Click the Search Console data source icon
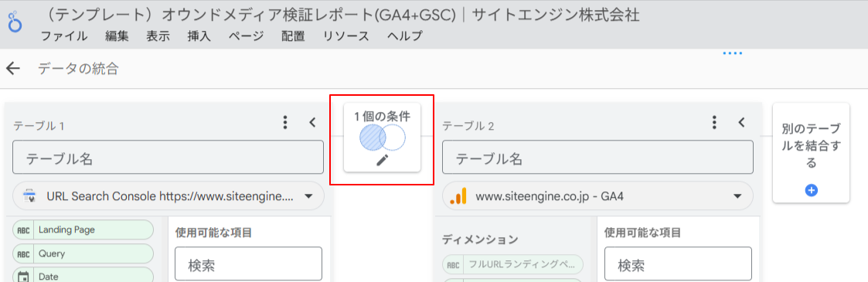Screen dimensions: 868x282 [29, 195]
